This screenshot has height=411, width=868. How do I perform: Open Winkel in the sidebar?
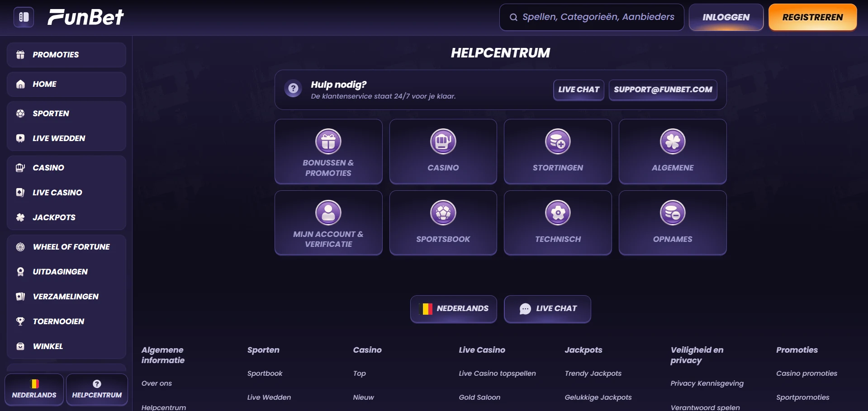point(66,346)
